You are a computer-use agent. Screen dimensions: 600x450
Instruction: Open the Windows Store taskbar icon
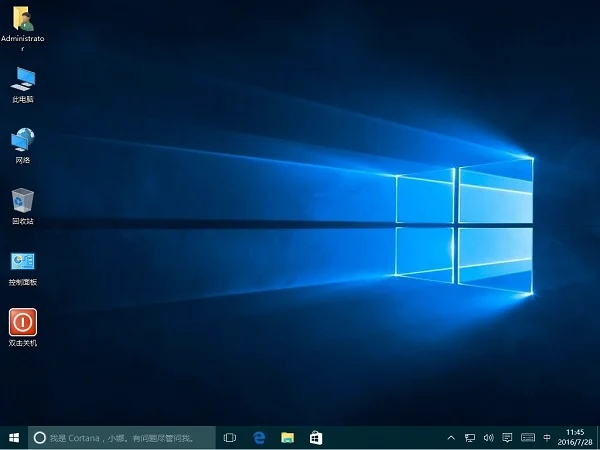(x=316, y=437)
